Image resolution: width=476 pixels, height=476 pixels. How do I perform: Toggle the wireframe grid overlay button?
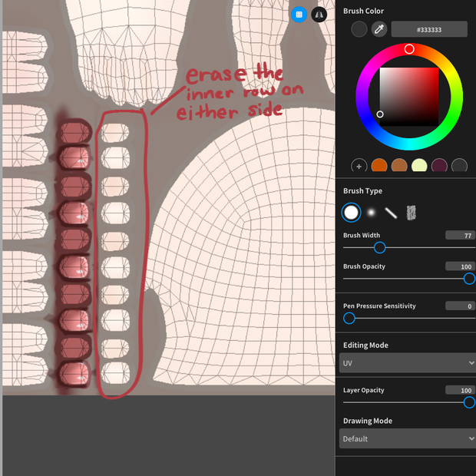point(299,15)
